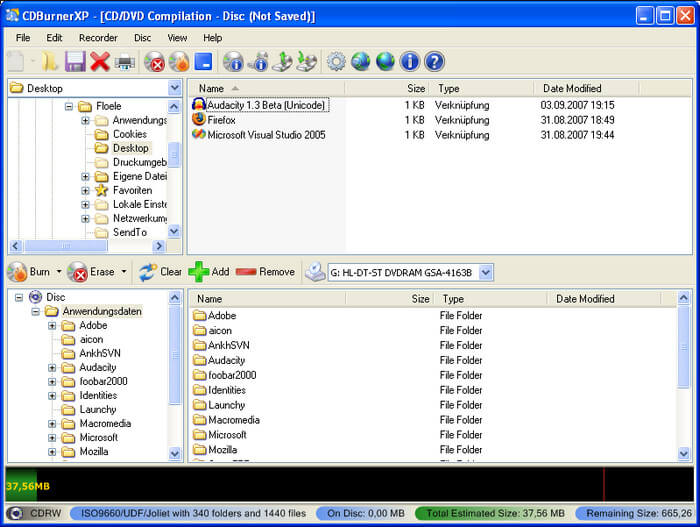
Task: Open the Burn button dropdown arrow
Action: pyautogui.click(x=59, y=272)
